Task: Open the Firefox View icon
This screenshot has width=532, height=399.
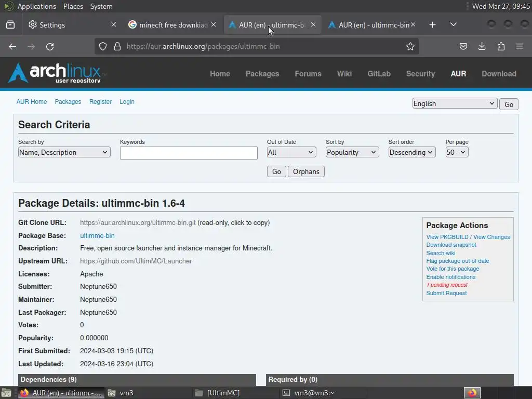Action: click(x=10, y=25)
